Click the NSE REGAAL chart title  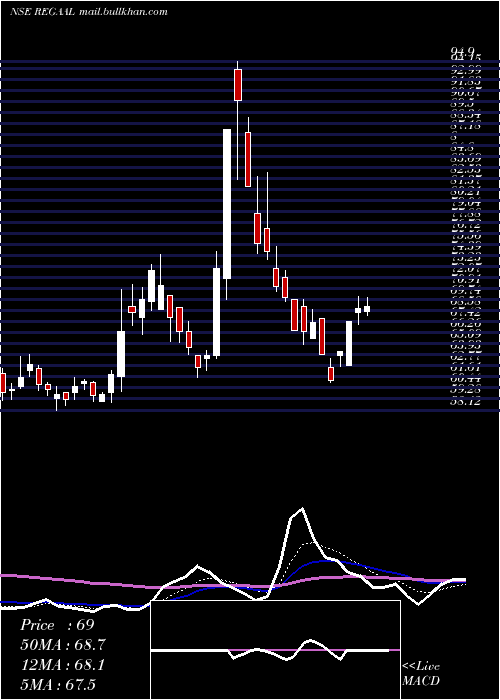pos(42,11)
